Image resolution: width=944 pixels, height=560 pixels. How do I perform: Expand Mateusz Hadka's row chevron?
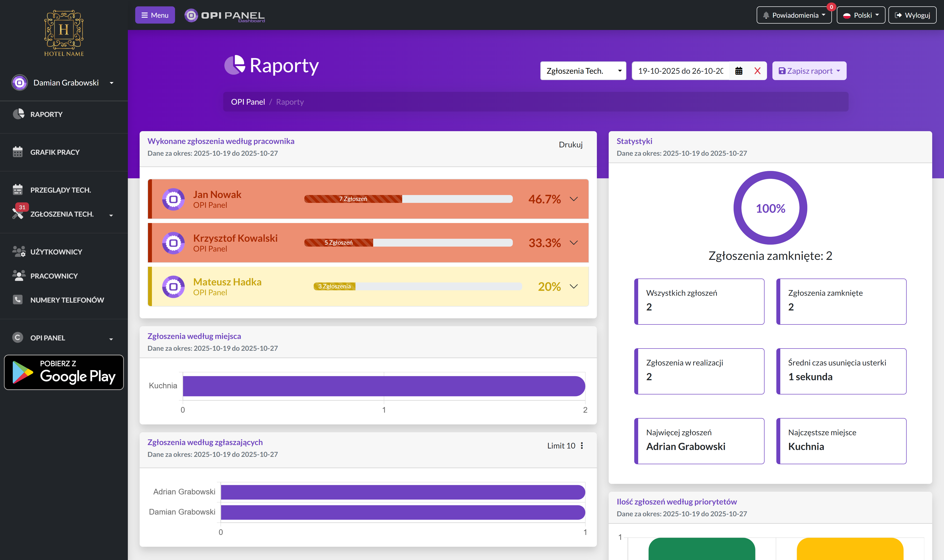pyautogui.click(x=574, y=286)
